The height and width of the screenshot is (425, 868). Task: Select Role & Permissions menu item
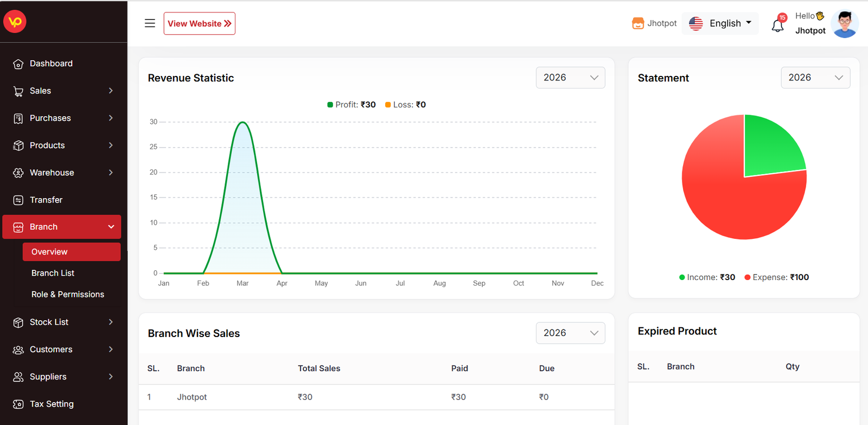pyautogui.click(x=68, y=294)
